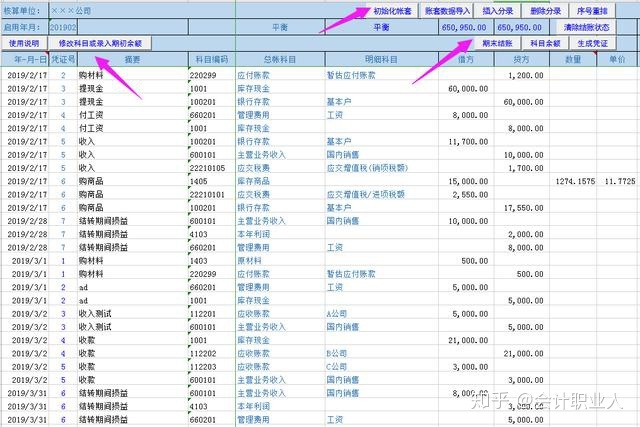Select the 应交增值税(销项税额) detail cell
This screenshot has height=427, width=640.
click(x=381, y=168)
